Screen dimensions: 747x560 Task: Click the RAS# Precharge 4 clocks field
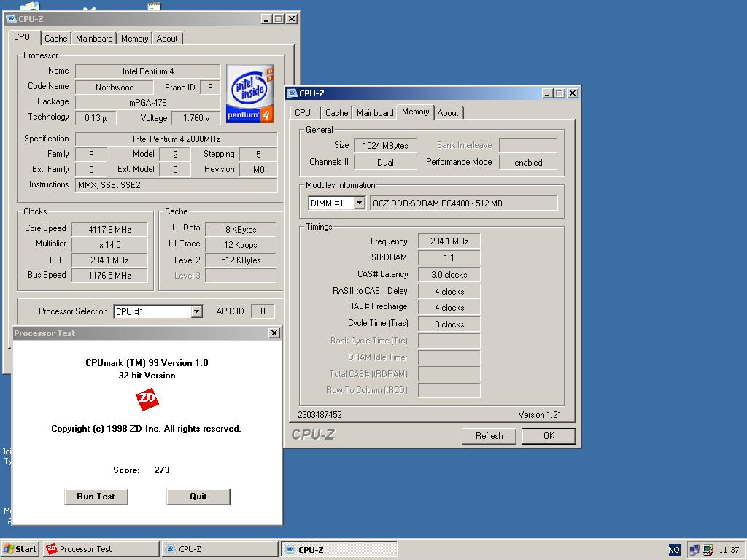point(449,308)
